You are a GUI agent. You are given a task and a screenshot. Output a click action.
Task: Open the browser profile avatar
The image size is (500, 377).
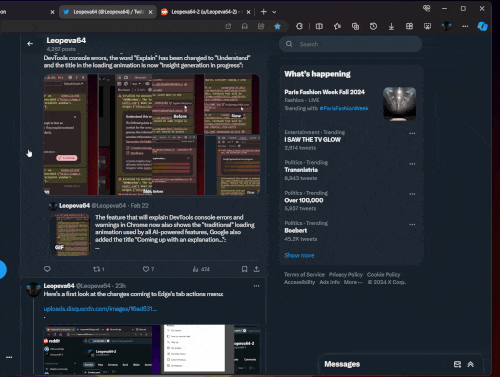(446, 26)
